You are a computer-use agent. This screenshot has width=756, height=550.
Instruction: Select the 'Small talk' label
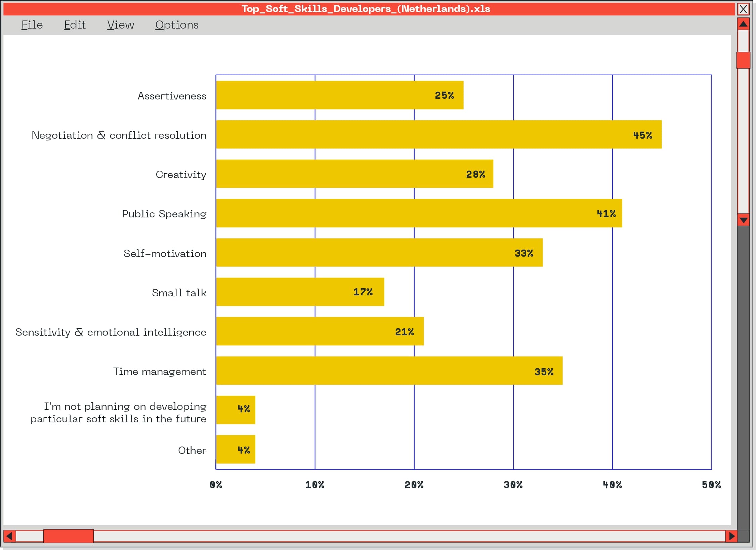[179, 293]
